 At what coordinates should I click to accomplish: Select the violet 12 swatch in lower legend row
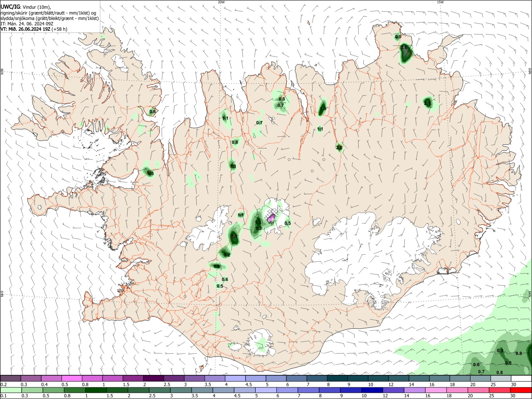[x=393, y=390]
